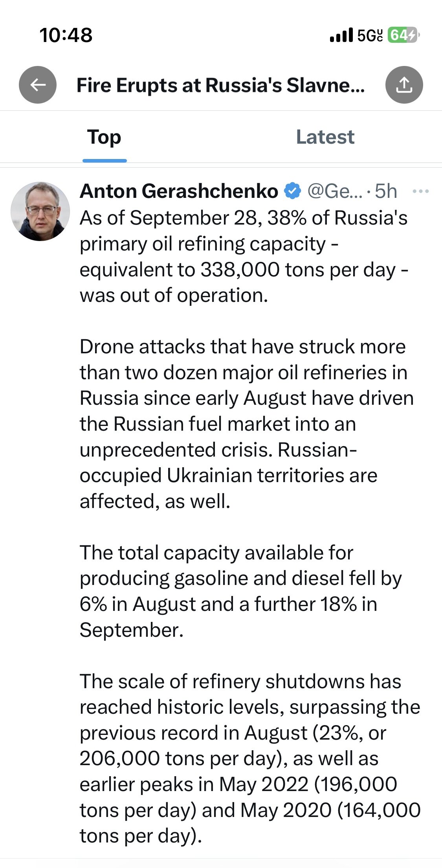Tap the 10:48 clock in status bar
Viewport: 442px width, 868px height.
66,35
